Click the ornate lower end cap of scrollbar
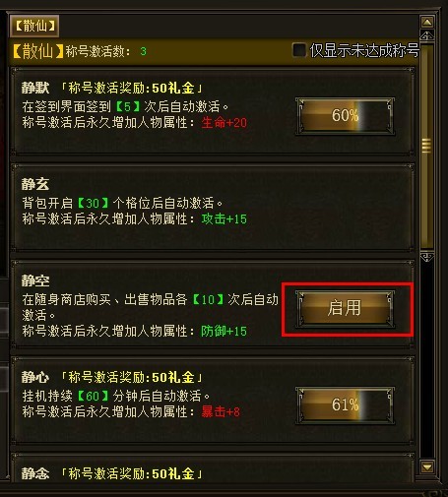The height and width of the screenshot is (497, 448). (x=427, y=257)
